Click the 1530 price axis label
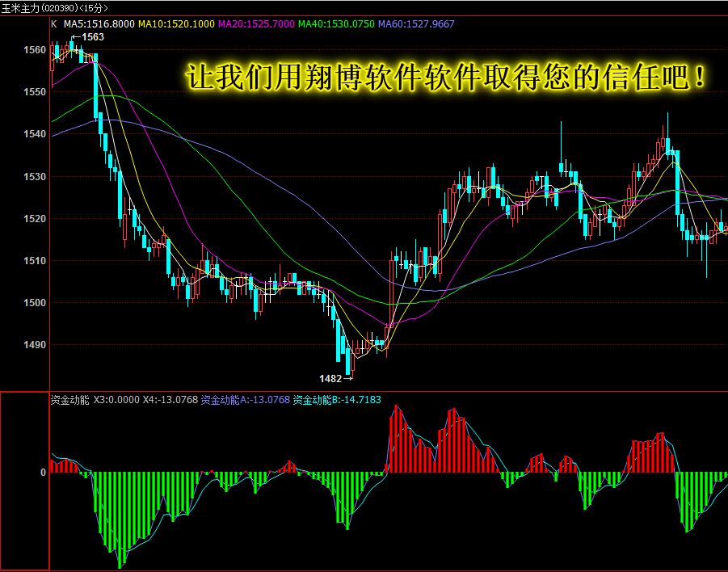The image size is (728, 572). pyautogui.click(x=35, y=177)
